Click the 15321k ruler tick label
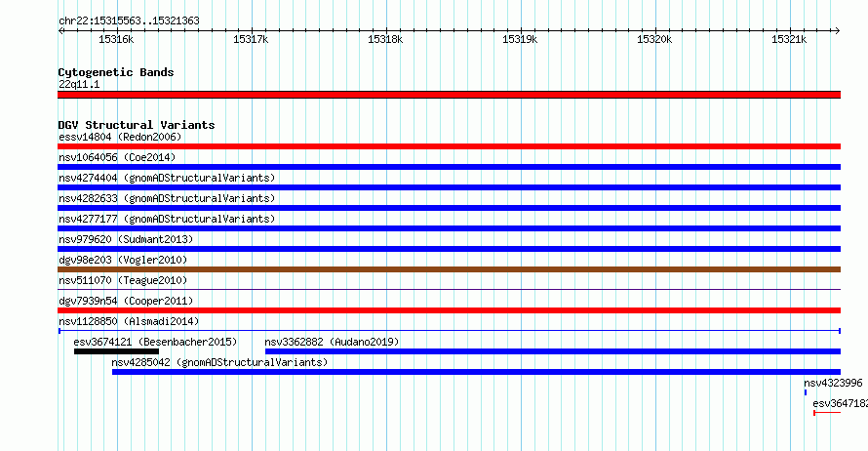This screenshot has height=451, width=868. (789, 39)
